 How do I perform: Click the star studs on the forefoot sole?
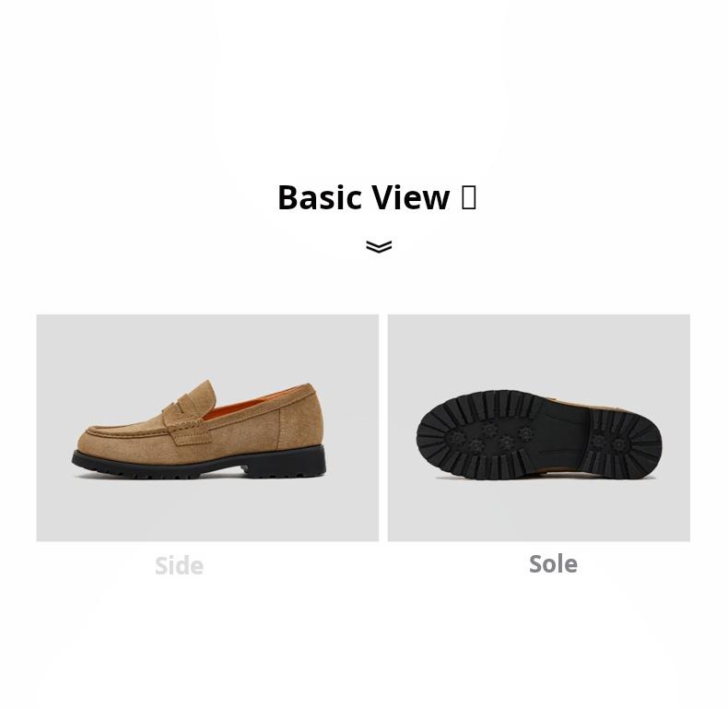coord(493,438)
